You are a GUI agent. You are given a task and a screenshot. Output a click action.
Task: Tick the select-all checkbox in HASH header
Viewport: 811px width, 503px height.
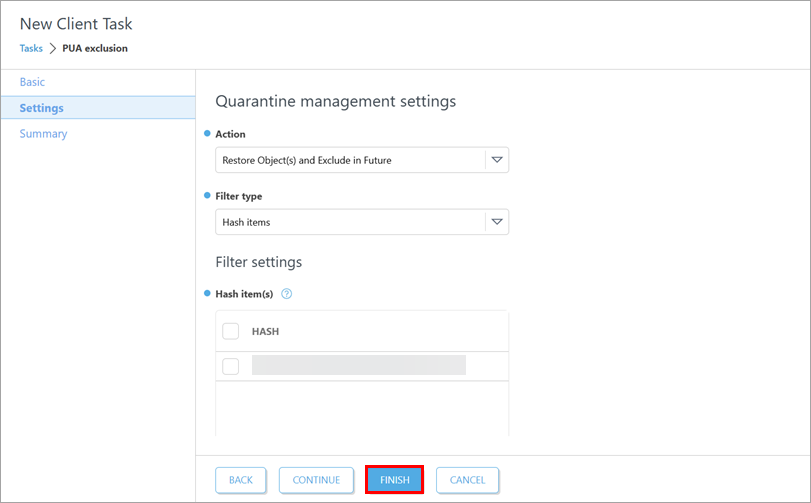pyautogui.click(x=231, y=331)
